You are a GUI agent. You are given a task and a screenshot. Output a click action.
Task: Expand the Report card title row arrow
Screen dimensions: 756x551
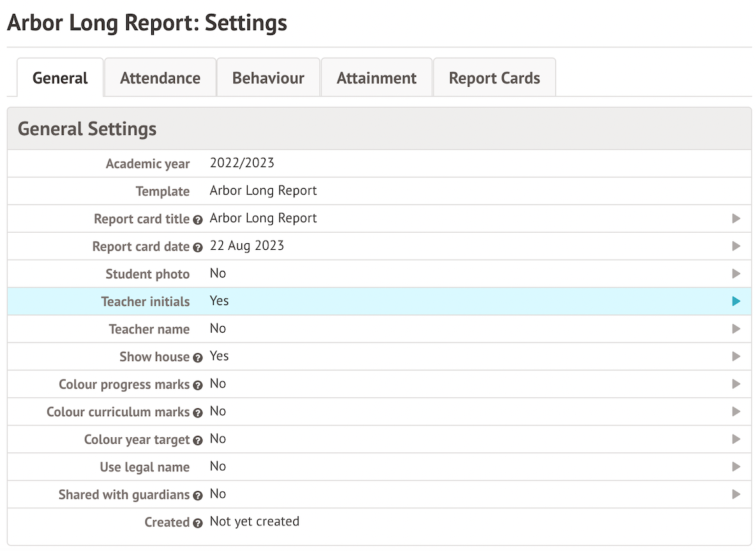pyautogui.click(x=736, y=218)
